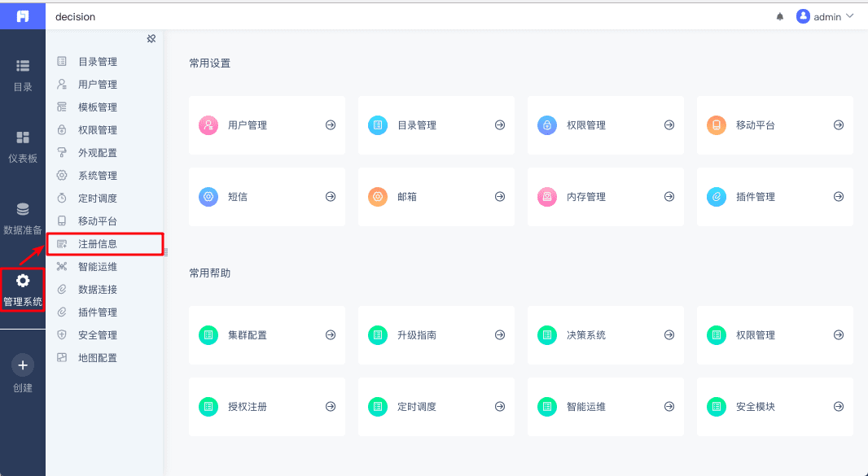This screenshot has height=476, width=868.
Task: Click the logo icon in the top-left corner
Action: (23, 16)
